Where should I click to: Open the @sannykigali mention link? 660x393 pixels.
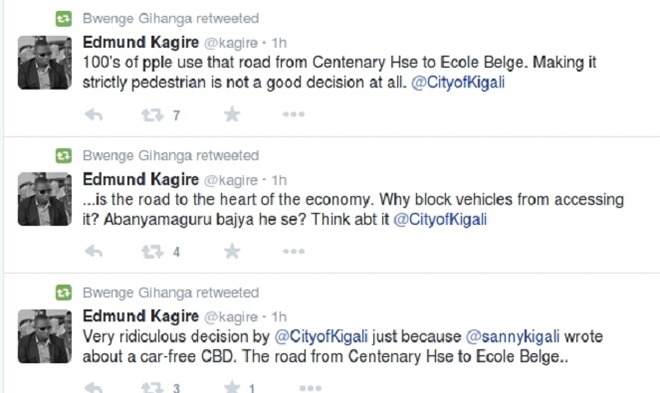coord(512,337)
